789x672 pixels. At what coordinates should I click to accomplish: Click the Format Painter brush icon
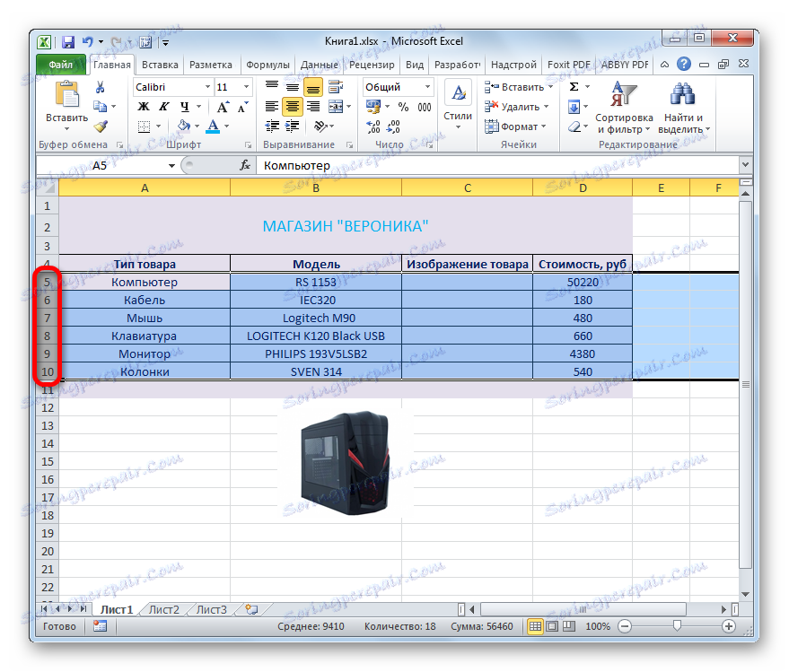[101, 126]
